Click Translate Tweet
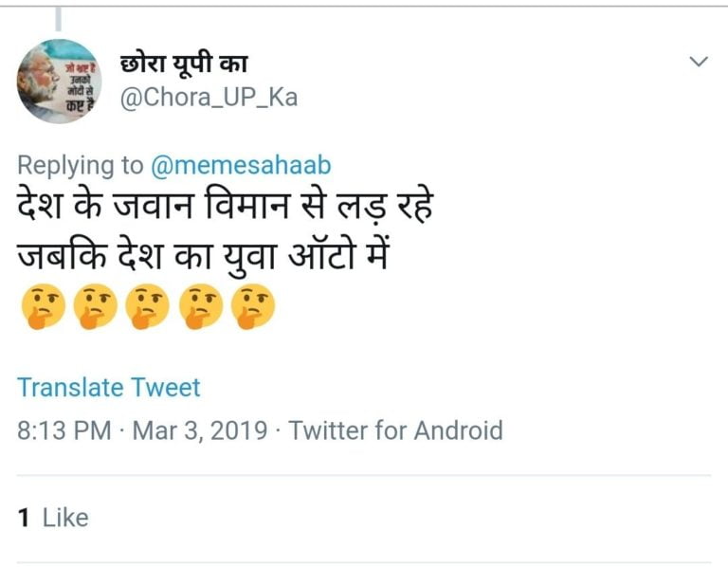The image size is (728, 567). click(x=109, y=387)
